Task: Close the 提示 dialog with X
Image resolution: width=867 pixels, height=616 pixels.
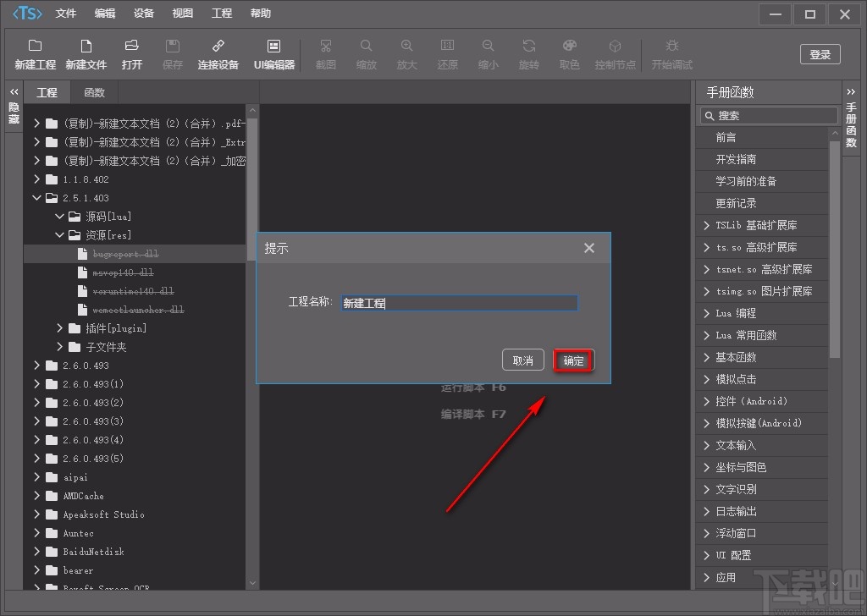Action: click(x=589, y=248)
